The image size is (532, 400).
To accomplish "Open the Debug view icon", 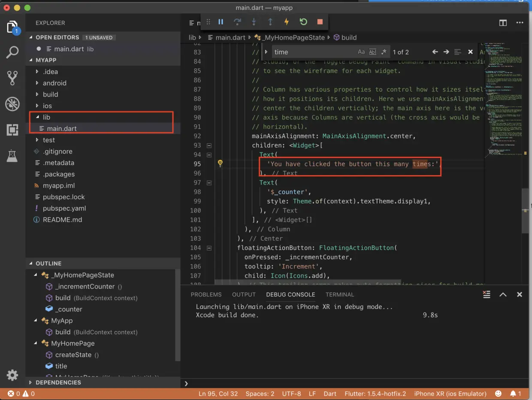I will coord(12,104).
